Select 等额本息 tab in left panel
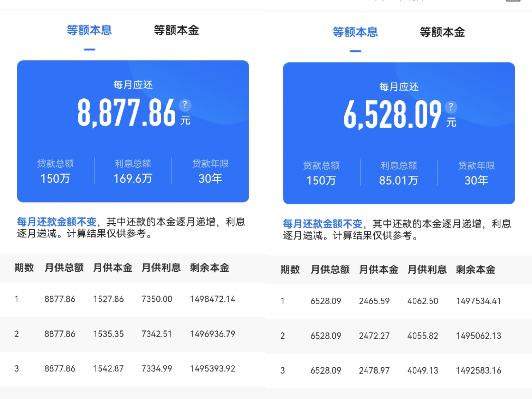The width and height of the screenshot is (532, 399). [89, 30]
